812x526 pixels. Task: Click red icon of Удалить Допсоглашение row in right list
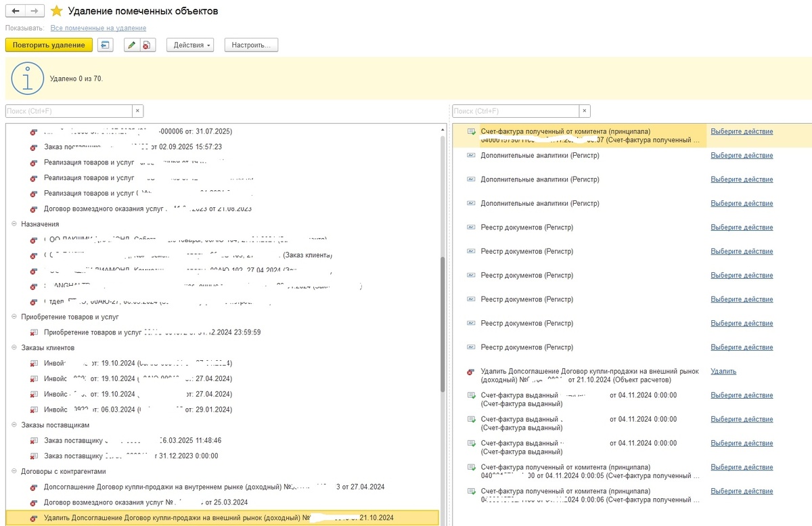(472, 372)
